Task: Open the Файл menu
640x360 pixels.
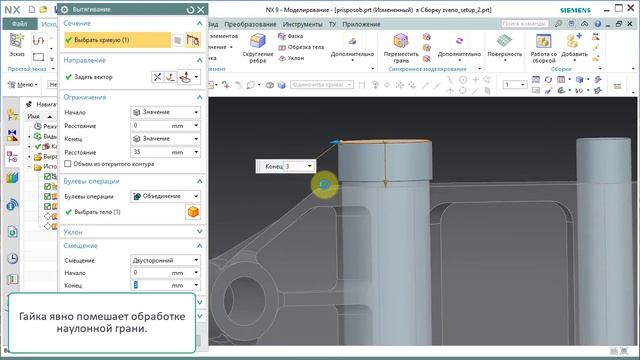Action: coord(19,24)
